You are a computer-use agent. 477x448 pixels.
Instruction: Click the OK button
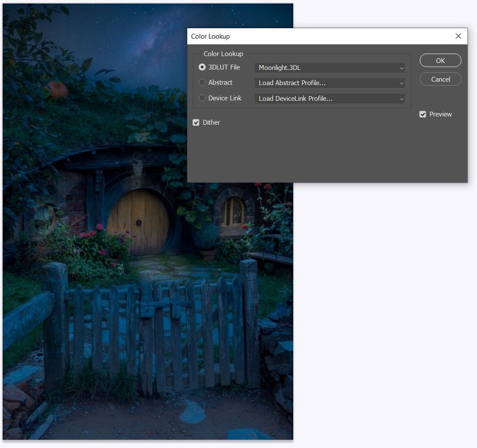[440, 60]
